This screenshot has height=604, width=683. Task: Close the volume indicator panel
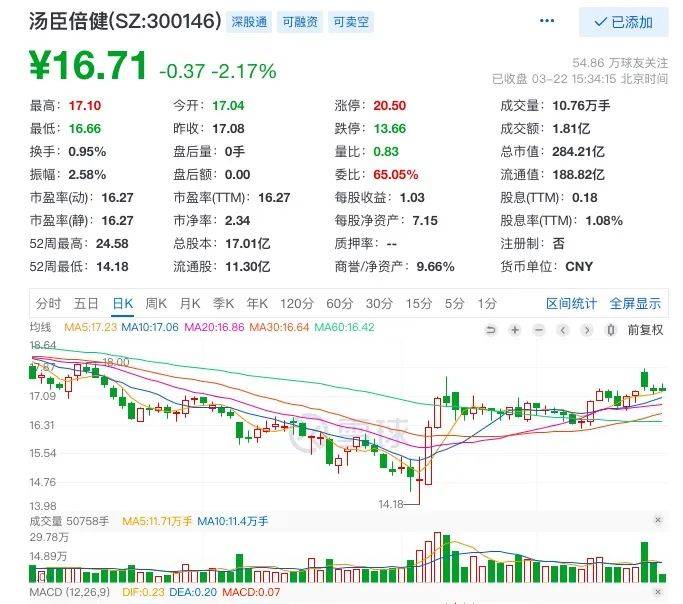click(657, 520)
